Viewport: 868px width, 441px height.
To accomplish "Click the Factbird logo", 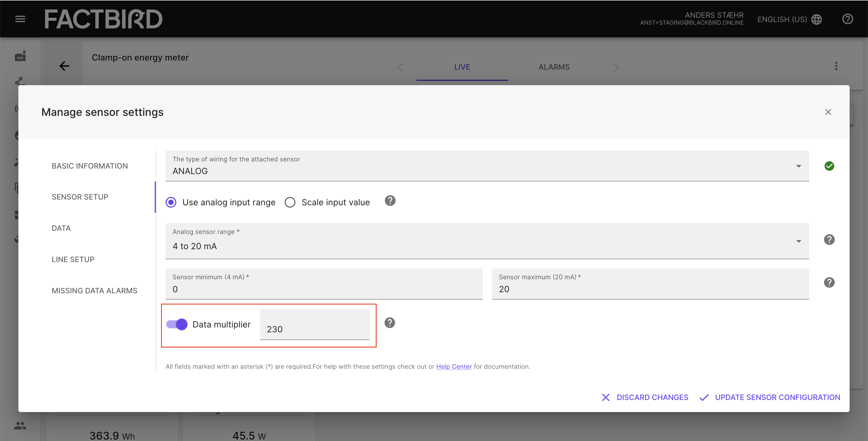I will [103, 19].
